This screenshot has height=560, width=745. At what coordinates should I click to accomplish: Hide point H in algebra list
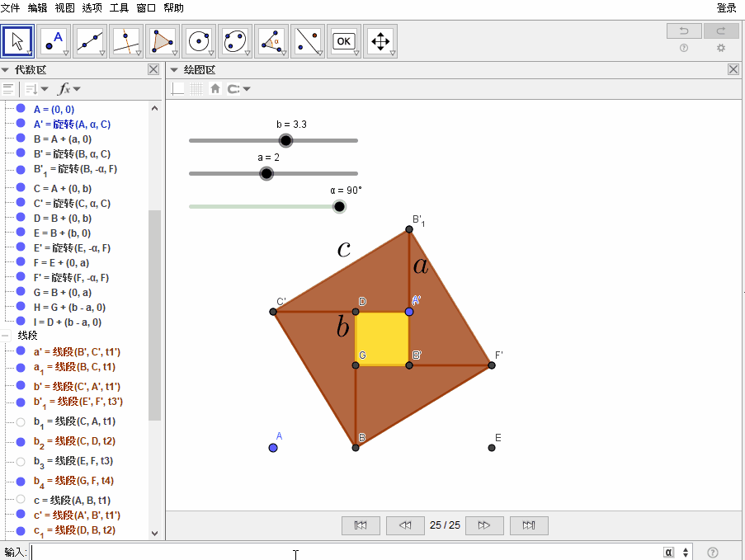(x=21, y=307)
